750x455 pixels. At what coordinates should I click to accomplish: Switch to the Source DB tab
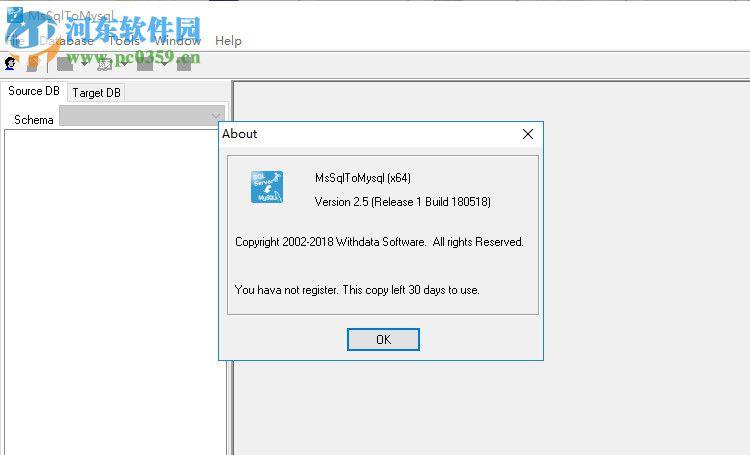pyautogui.click(x=33, y=91)
